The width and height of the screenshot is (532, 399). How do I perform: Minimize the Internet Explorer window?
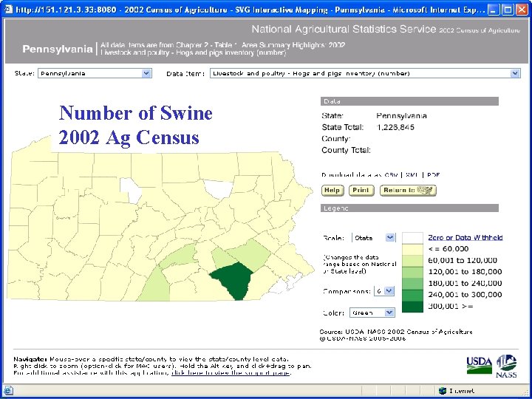(x=494, y=10)
